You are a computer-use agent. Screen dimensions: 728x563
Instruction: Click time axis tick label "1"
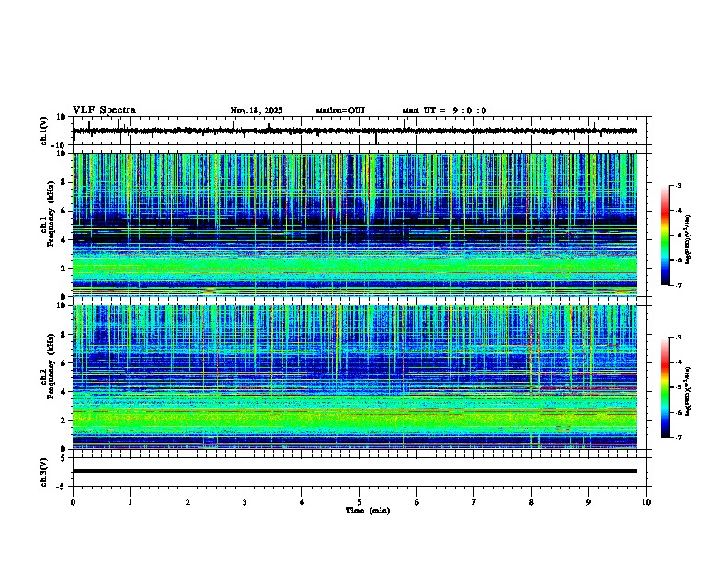click(x=130, y=502)
